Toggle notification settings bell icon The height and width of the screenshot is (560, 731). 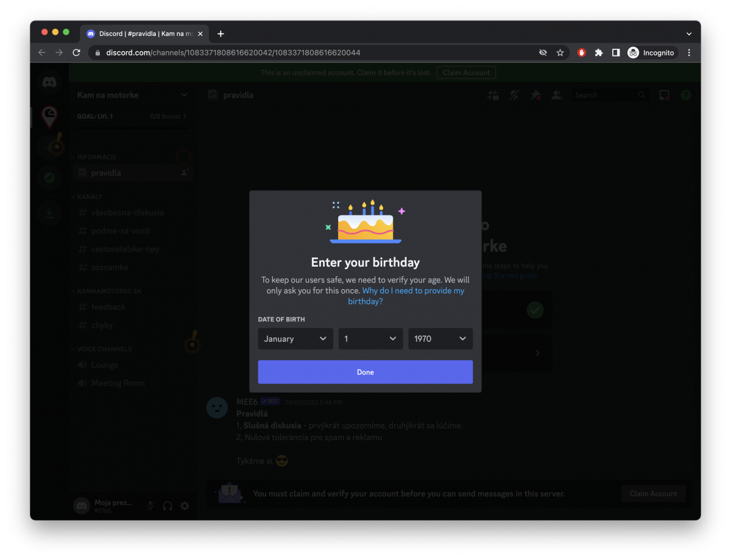click(x=515, y=95)
